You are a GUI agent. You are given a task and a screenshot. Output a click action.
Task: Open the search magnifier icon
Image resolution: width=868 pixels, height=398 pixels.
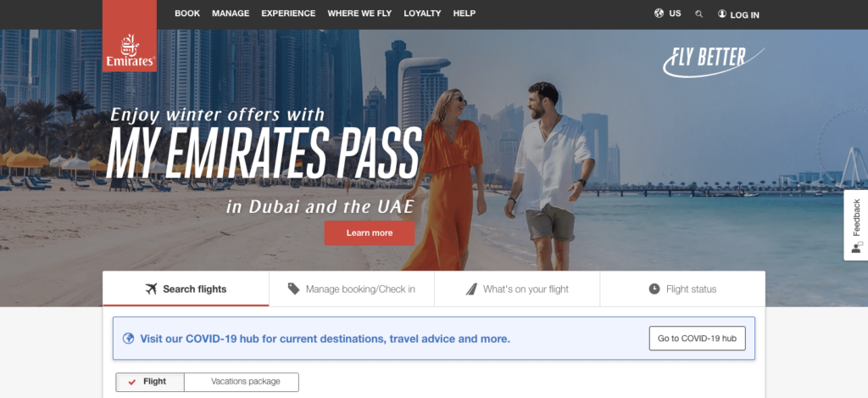coord(698,14)
